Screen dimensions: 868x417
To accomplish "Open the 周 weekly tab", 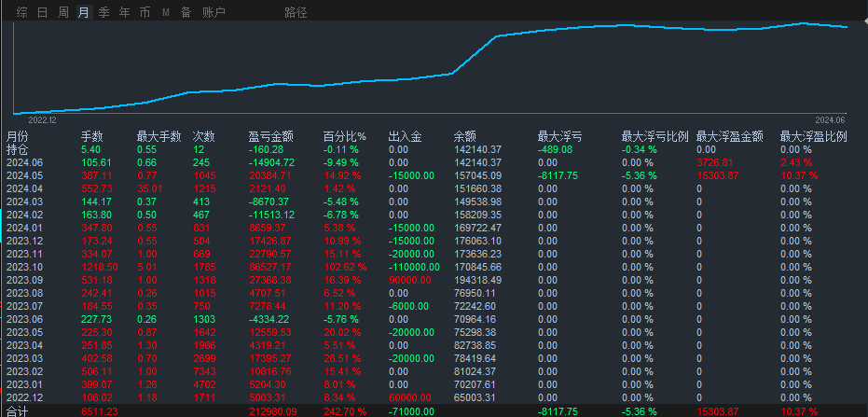I will click(63, 12).
